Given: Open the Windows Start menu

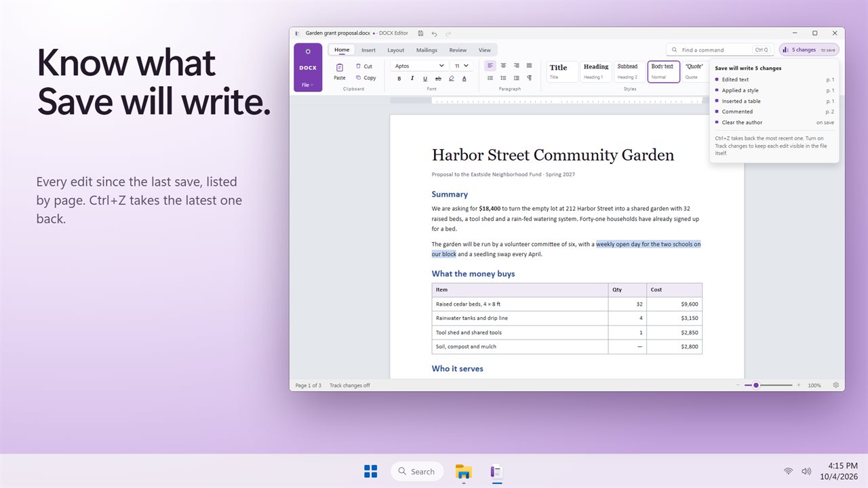Looking at the screenshot, I should tap(370, 471).
